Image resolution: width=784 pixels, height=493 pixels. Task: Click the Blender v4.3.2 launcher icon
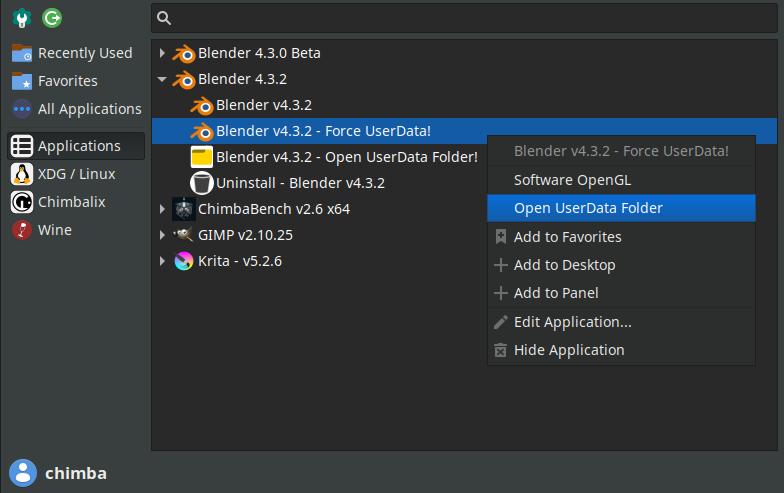(x=201, y=105)
